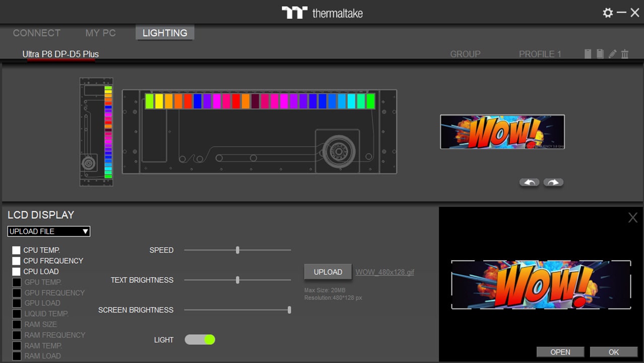The height and width of the screenshot is (363, 644).
Task: Click the vertical side-view distro plate diagram
Action: [96, 132]
